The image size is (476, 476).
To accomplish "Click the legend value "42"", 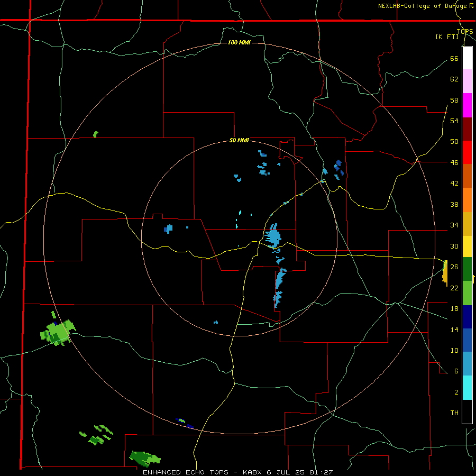I will point(454,183).
